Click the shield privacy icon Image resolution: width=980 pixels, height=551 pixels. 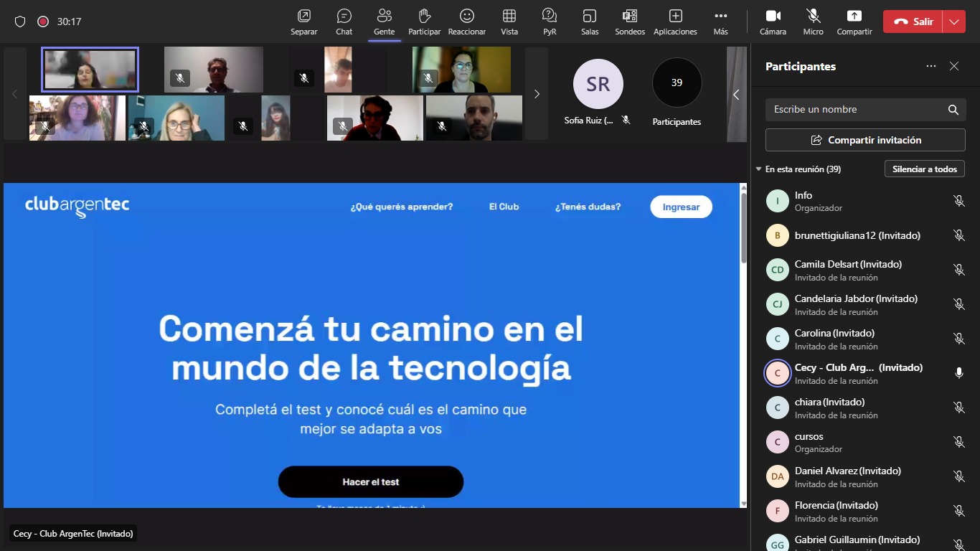coord(20,22)
